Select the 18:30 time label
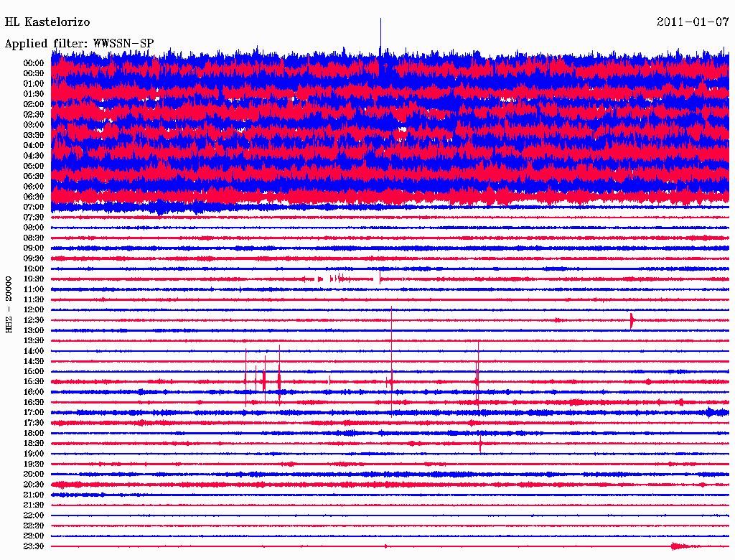The width and height of the screenshot is (735, 560). (34, 443)
